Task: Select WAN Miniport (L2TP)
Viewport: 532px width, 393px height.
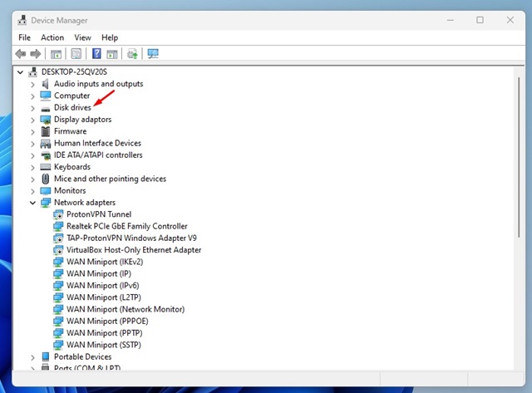Action: (104, 297)
